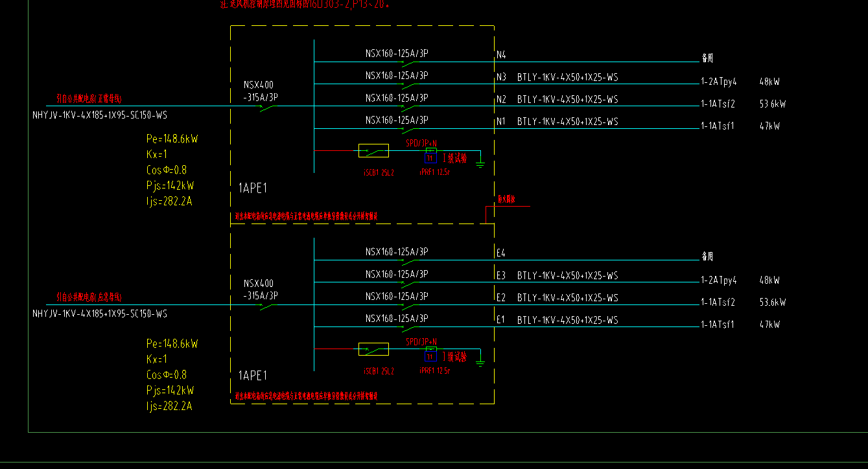Image resolution: width=868 pixels, height=469 pixels.
Task: Select the 1APE1 label in the lower panel
Action: tap(253, 376)
